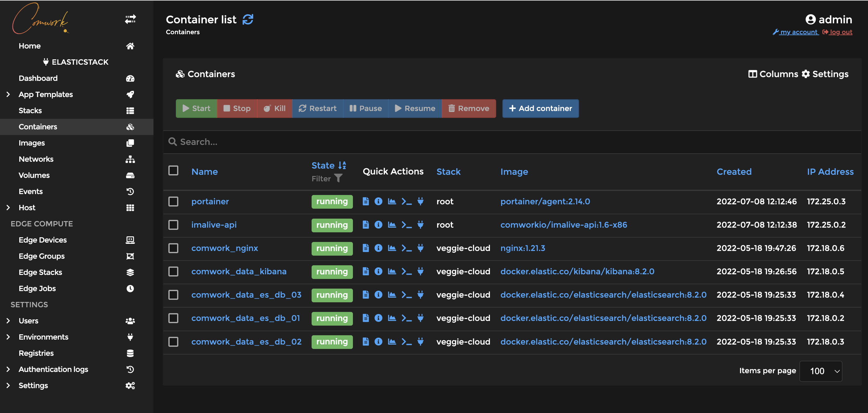868x413 pixels.
Task: Sort by the IP Address column header
Action: [830, 172]
